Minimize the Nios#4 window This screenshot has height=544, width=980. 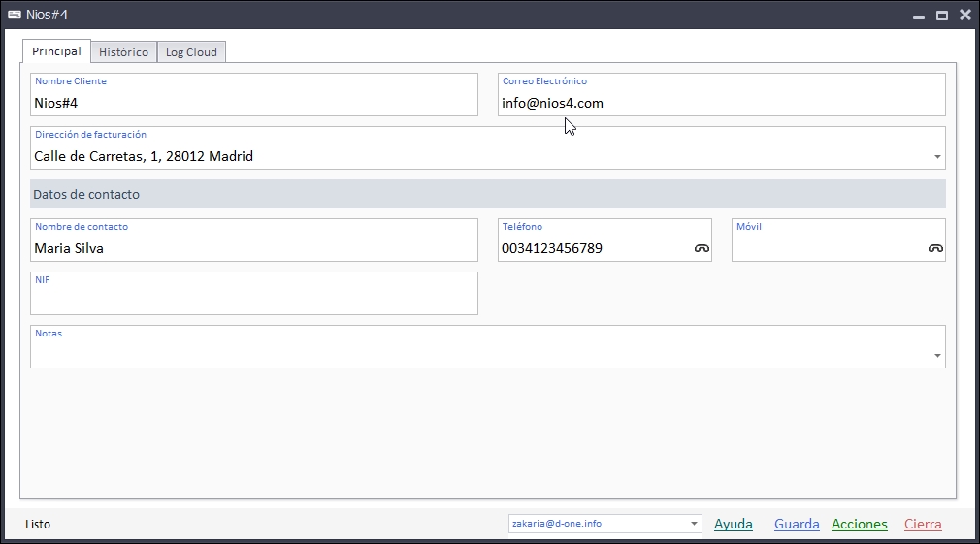[x=918, y=16]
